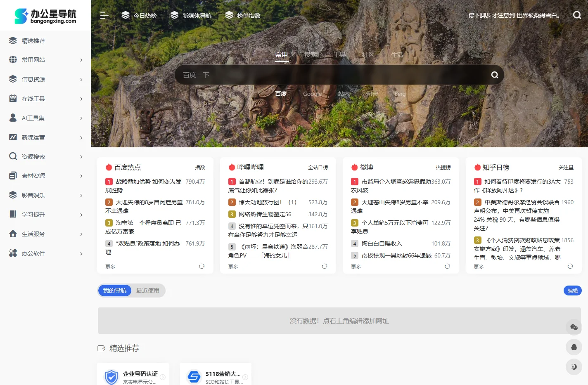Expand the AI工具集 chevron

tap(81, 118)
